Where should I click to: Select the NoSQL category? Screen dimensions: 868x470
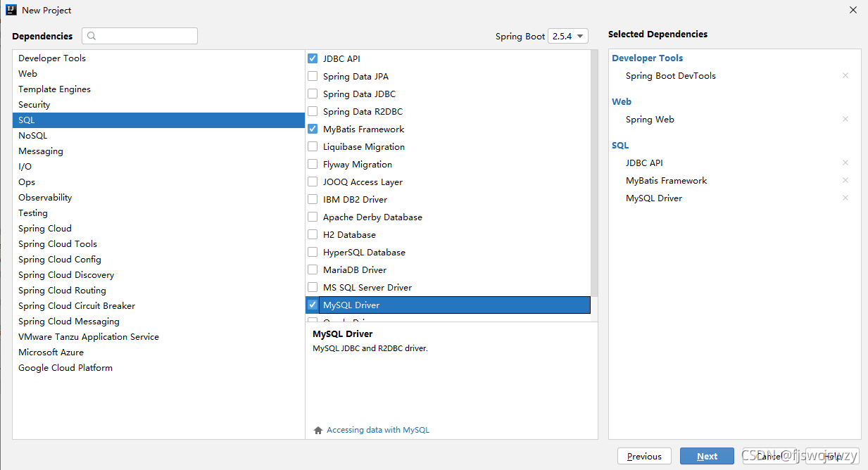click(x=158, y=135)
